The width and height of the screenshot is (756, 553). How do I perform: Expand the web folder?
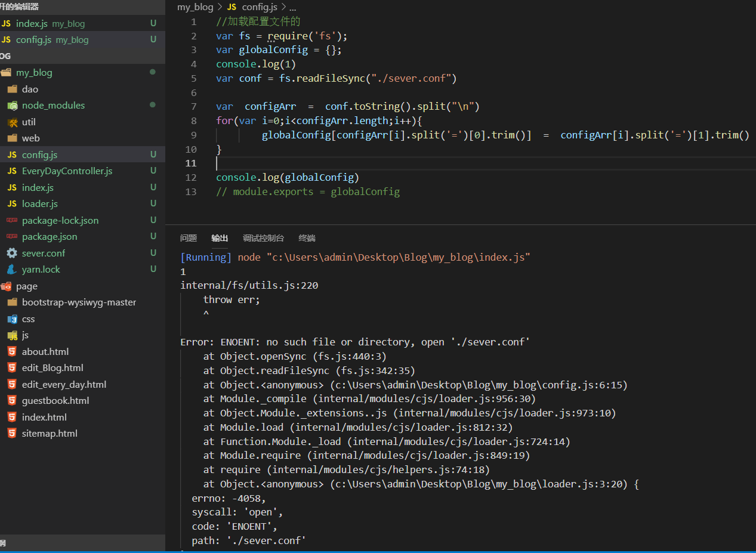tap(30, 138)
